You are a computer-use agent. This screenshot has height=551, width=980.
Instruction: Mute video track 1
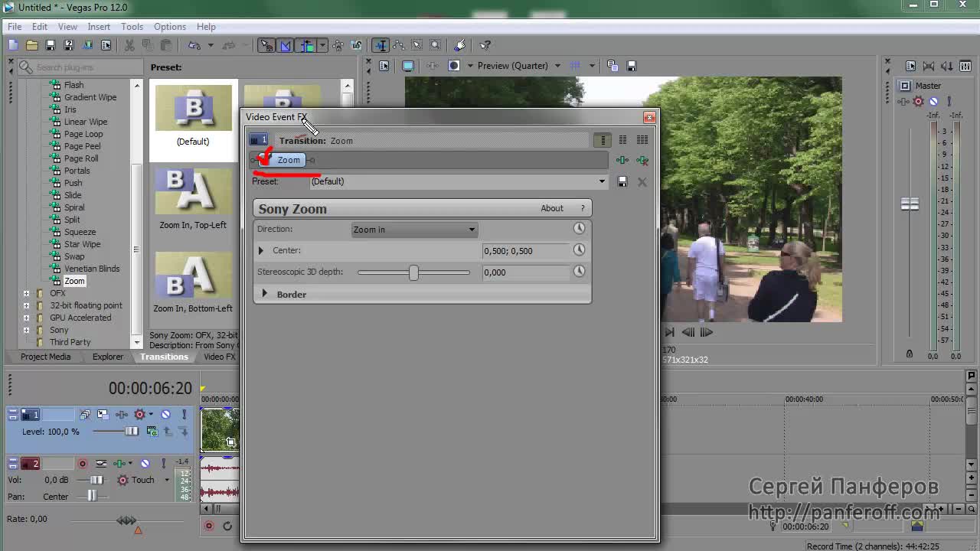click(165, 415)
